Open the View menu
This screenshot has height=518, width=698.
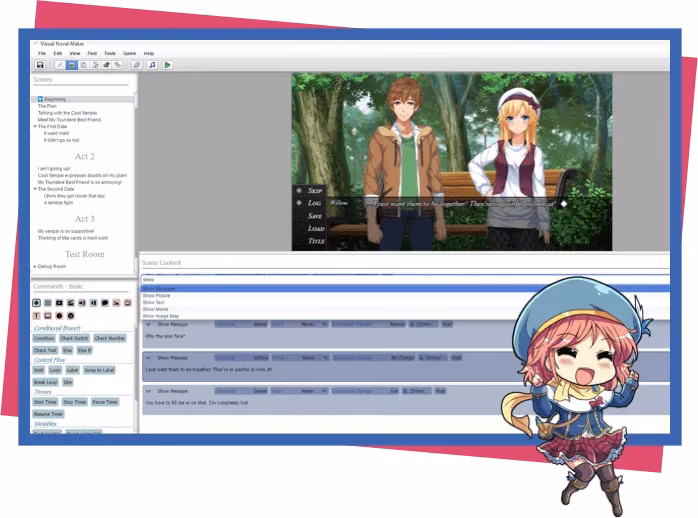pyautogui.click(x=75, y=53)
